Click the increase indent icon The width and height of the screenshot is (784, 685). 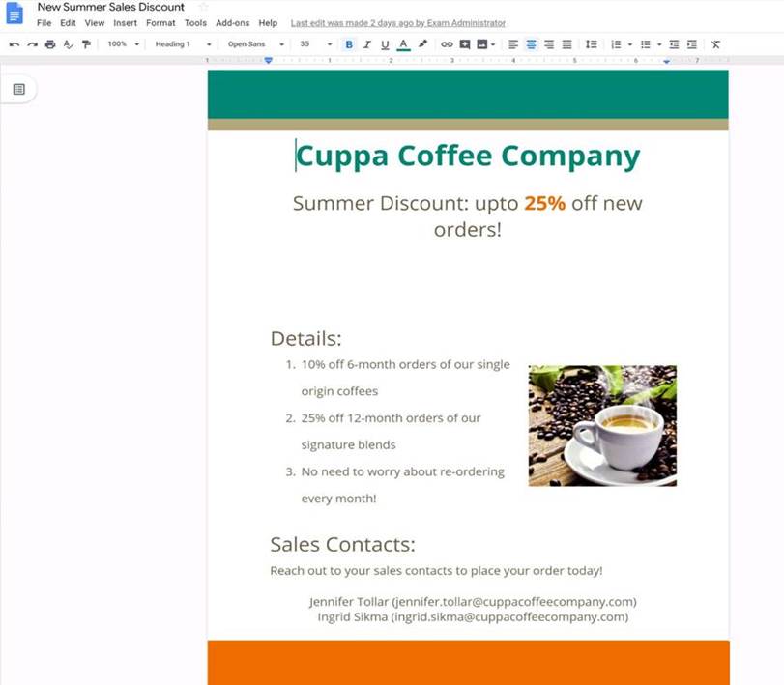pyautogui.click(x=692, y=44)
